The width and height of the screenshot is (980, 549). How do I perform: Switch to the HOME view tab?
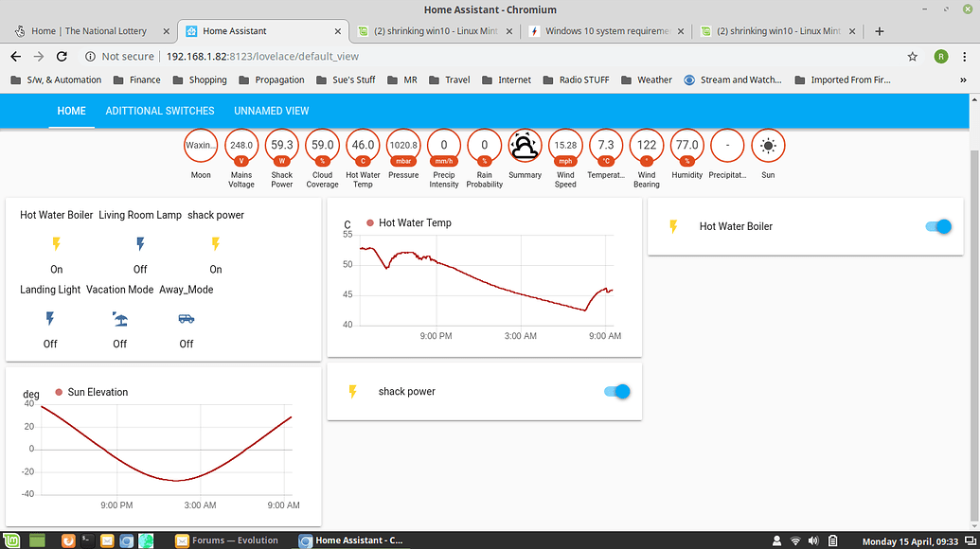(71, 111)
